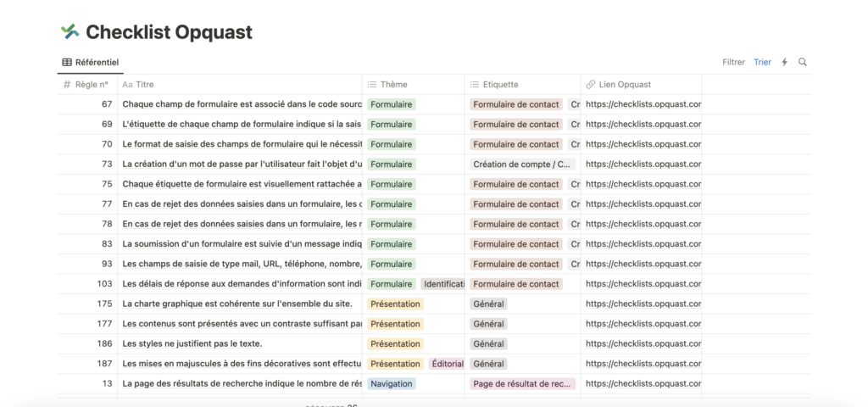868x407 pixels.
Task: Click Formulaire tag in row 67
Action: pyautogui.click(x=392, y=104)
